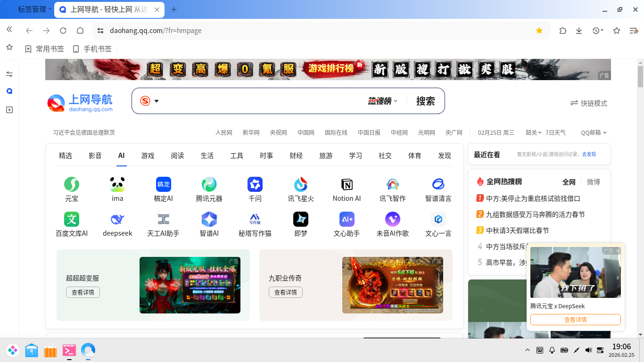Open the terminal in the taskbar
Screen dimensions: 644x362
coord(69,350)
